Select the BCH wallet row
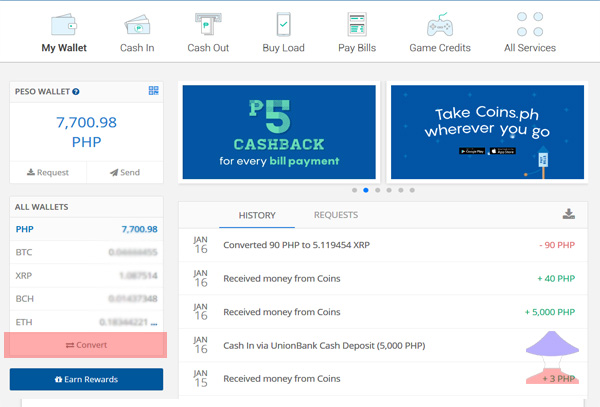600x407 pixels. click(x=86, y=298)
